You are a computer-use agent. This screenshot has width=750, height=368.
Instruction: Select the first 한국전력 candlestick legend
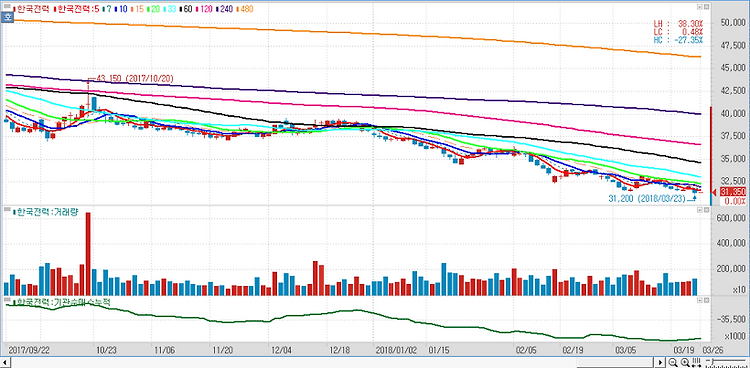pos(31,9)
